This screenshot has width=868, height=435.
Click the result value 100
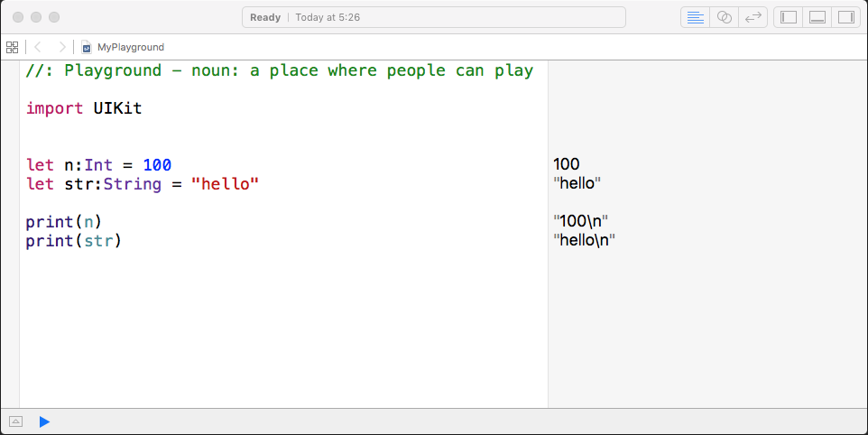567,164
